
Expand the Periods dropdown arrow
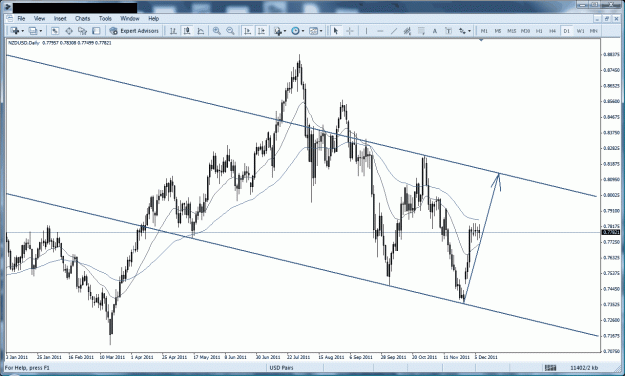point(303,31)
